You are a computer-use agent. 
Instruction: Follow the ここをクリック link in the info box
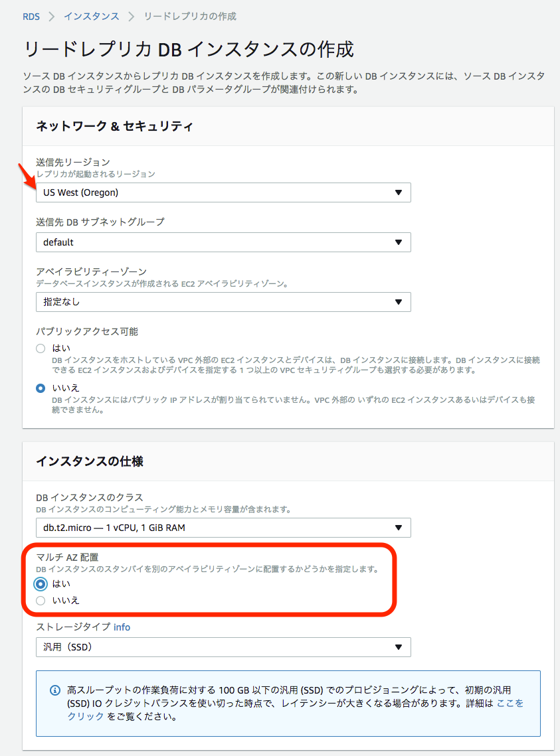tap(510, 704)
